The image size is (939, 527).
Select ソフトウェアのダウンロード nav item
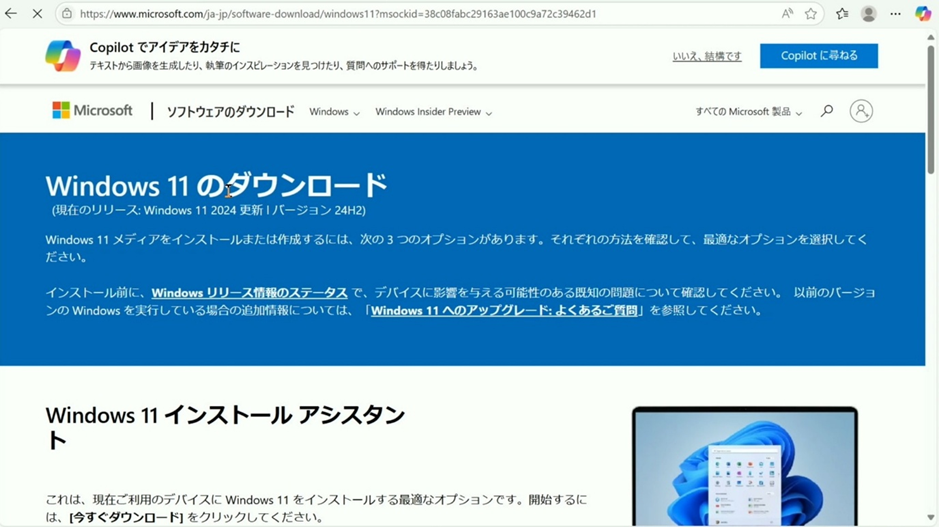[x=230, y=112]
